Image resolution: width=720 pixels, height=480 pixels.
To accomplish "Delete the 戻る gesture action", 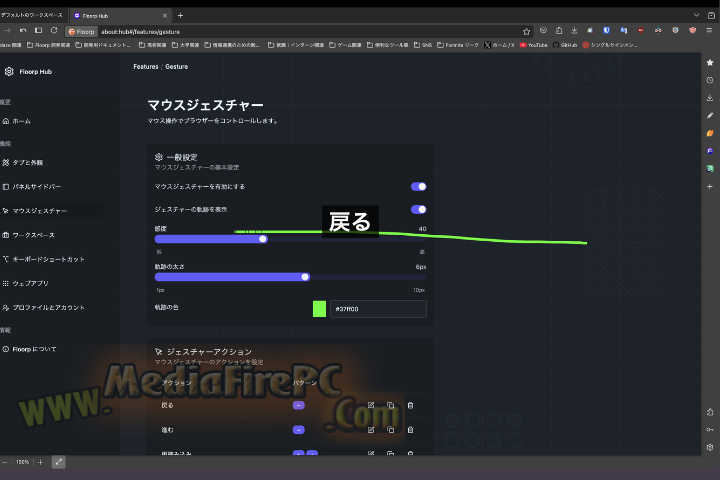I will click(411, 405).
